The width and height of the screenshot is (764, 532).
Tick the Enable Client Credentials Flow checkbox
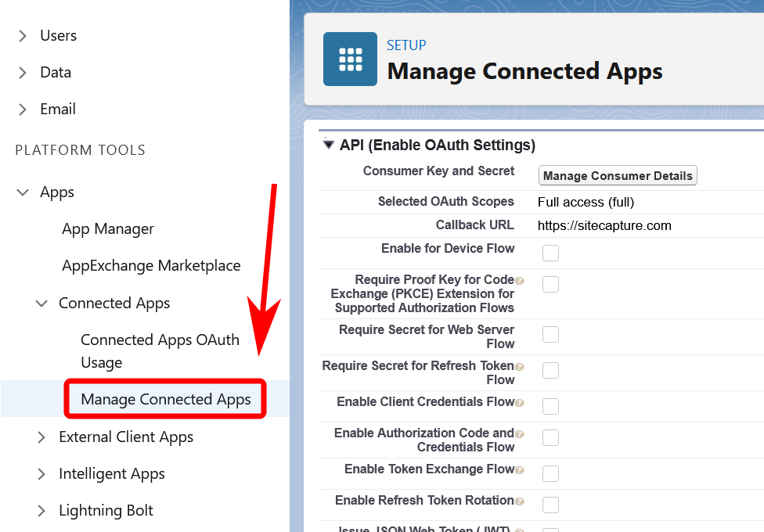tap(550, 406)
